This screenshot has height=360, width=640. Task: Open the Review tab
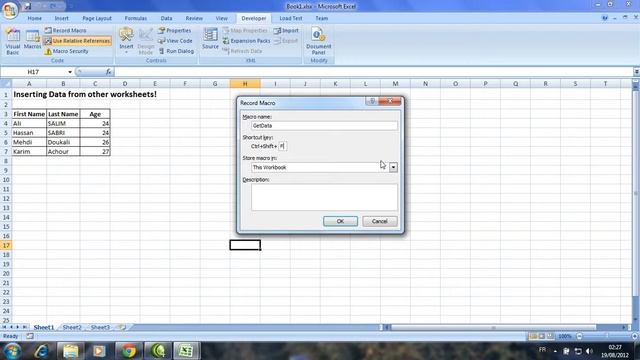(194, 18)
